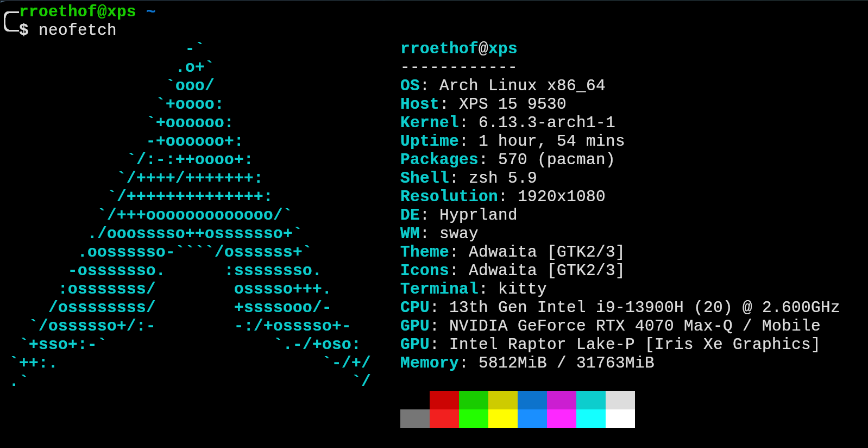Viewport: 868px width, 448px height.
Task: Click the NVIDIA GeForce RTX 4070 GPU line
Action: [610, 326]
